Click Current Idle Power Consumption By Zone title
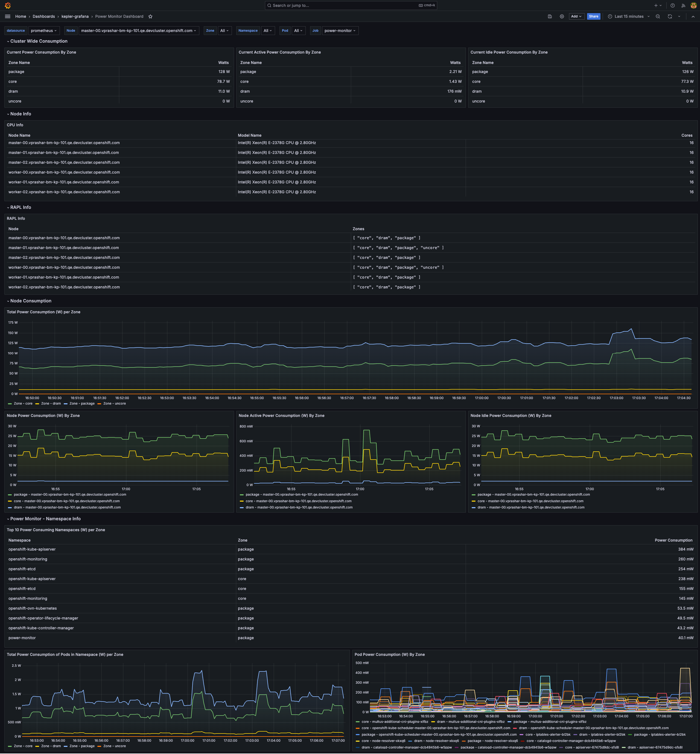The image size is (700, 754). click(509, 52)
